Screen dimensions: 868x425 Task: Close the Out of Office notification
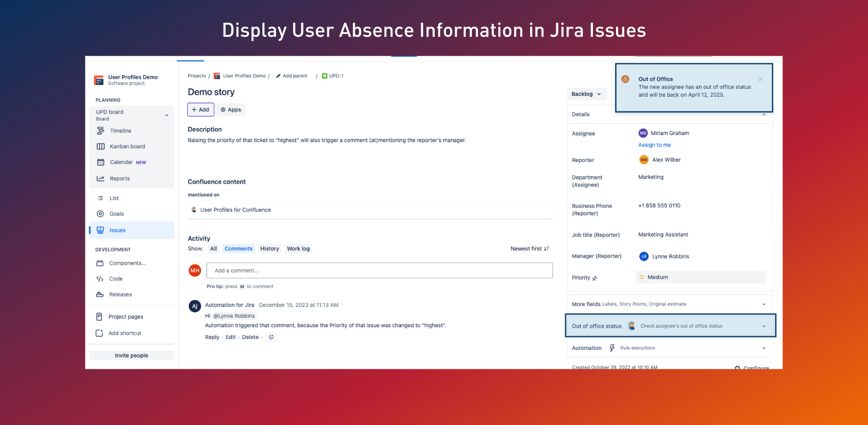click(x=760, y=79)
